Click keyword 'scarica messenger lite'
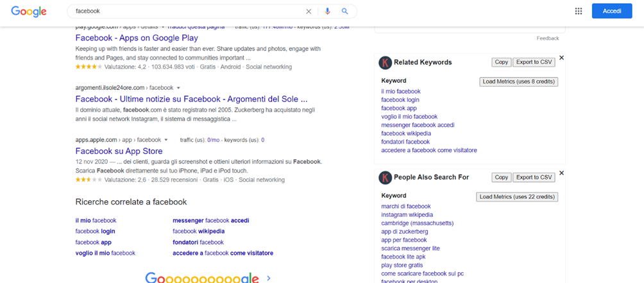The height and width of the screenshot is (283, 644). point(411,248)
